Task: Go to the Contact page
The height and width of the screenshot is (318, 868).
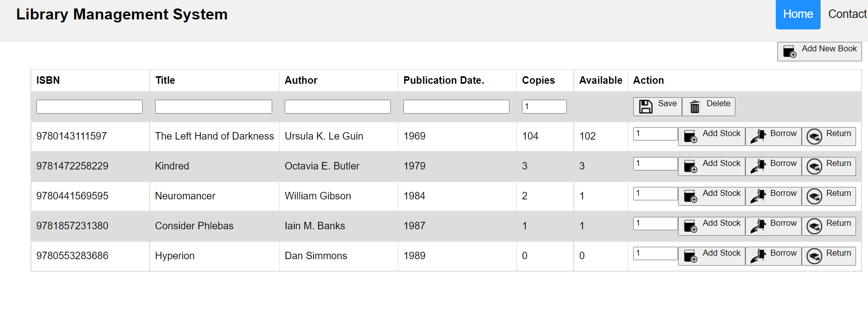Action: pos(847,14)
